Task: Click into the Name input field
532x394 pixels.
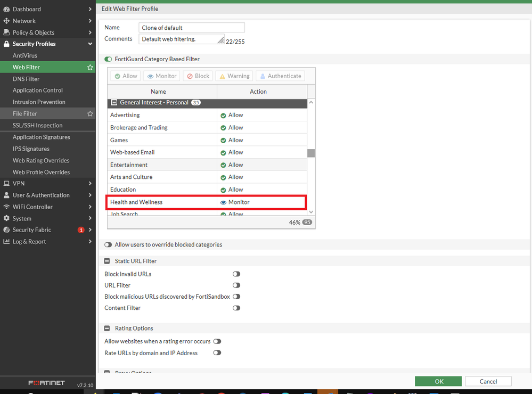Action: 192,28
